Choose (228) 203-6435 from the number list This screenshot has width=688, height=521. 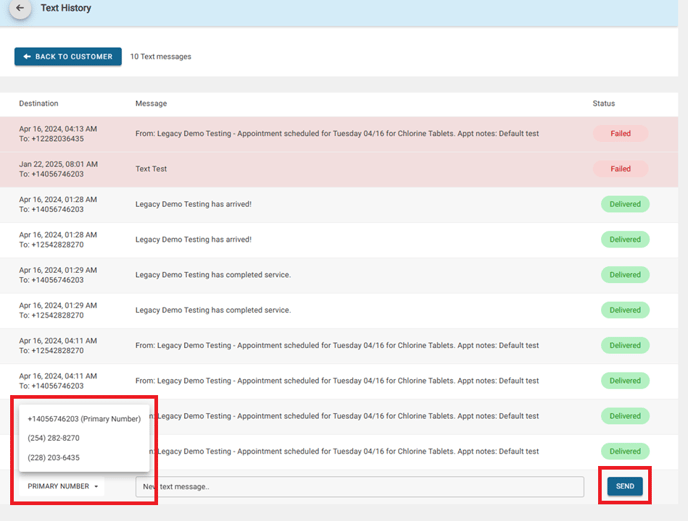[x=54, y=457]
